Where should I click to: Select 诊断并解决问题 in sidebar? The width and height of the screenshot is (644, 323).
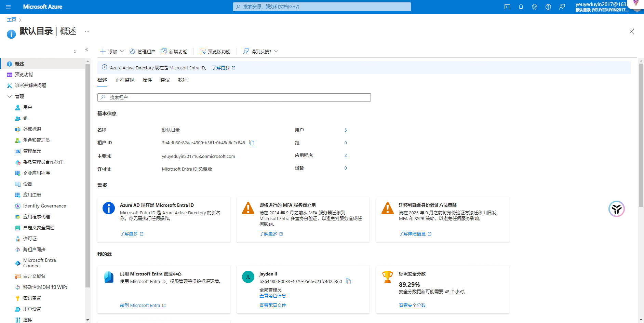30,85
